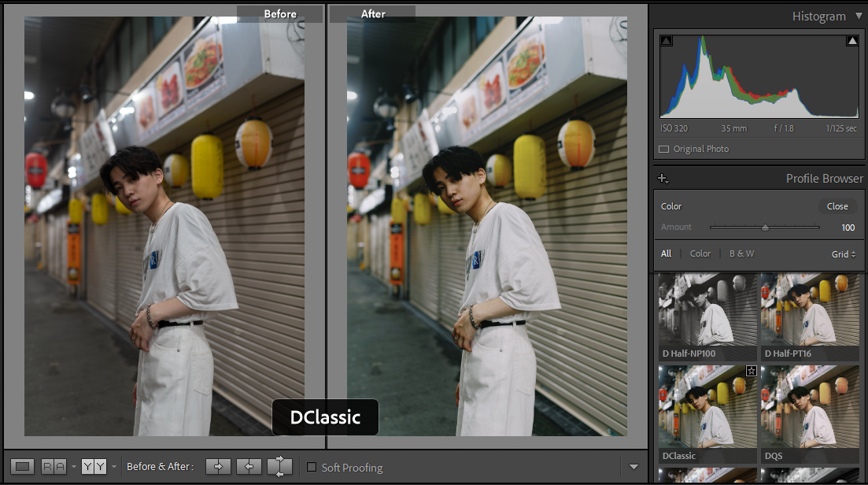Copy After settings to Before
This screenshot has height=485, width=868.
click(249, 467)
